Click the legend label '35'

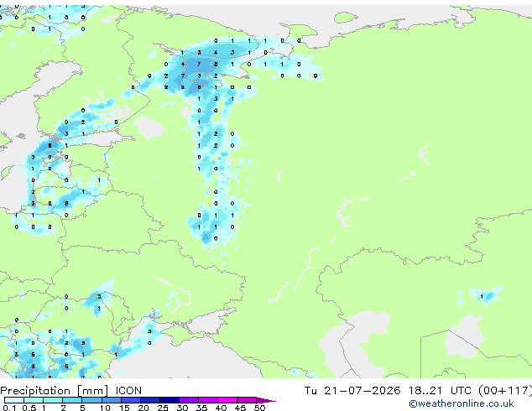(x=201, y=408)
